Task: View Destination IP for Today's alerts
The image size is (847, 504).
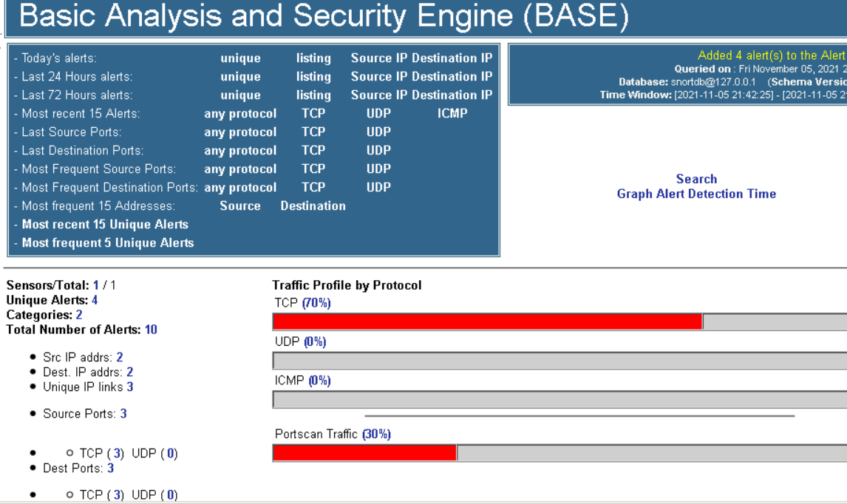Action: [452, 58]
